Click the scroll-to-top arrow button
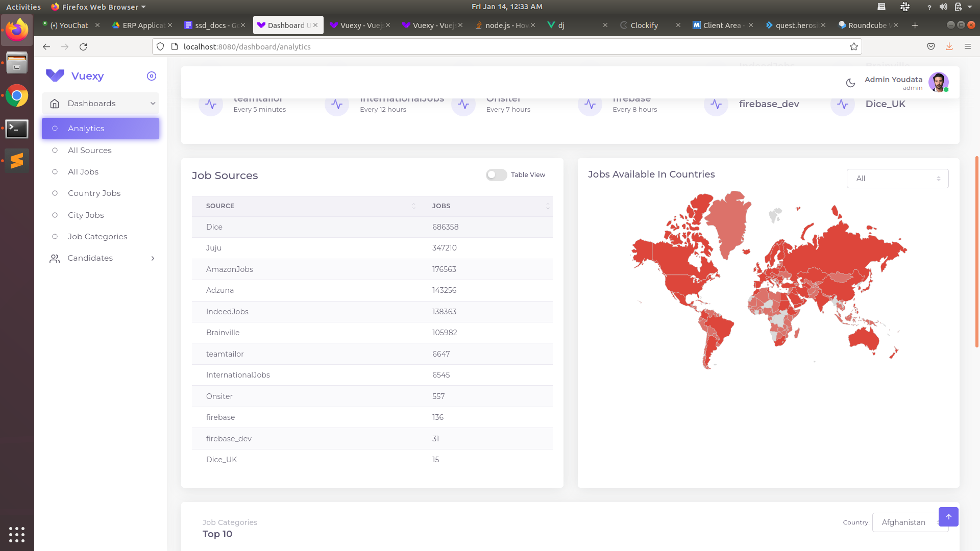 948,517
